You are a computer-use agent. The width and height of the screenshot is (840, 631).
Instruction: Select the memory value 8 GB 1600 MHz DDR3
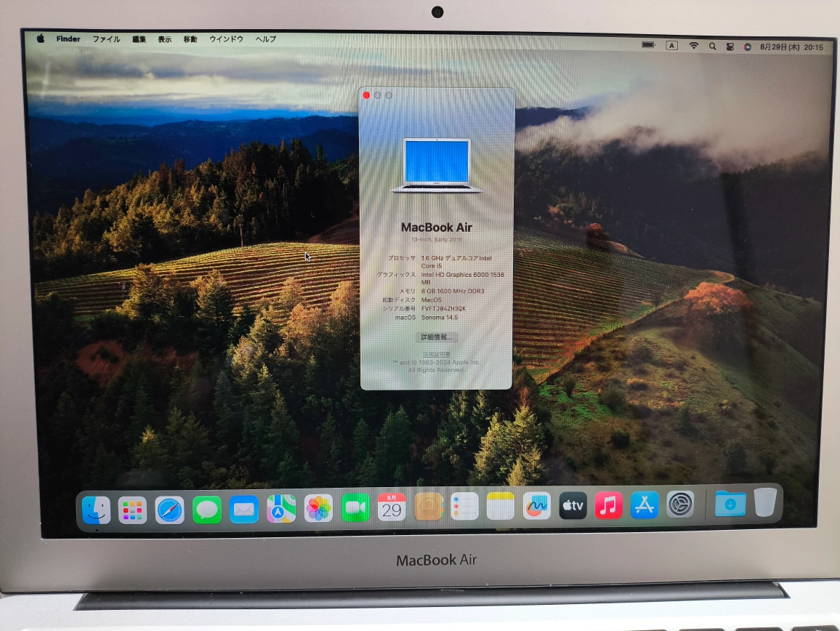(453, 291)
